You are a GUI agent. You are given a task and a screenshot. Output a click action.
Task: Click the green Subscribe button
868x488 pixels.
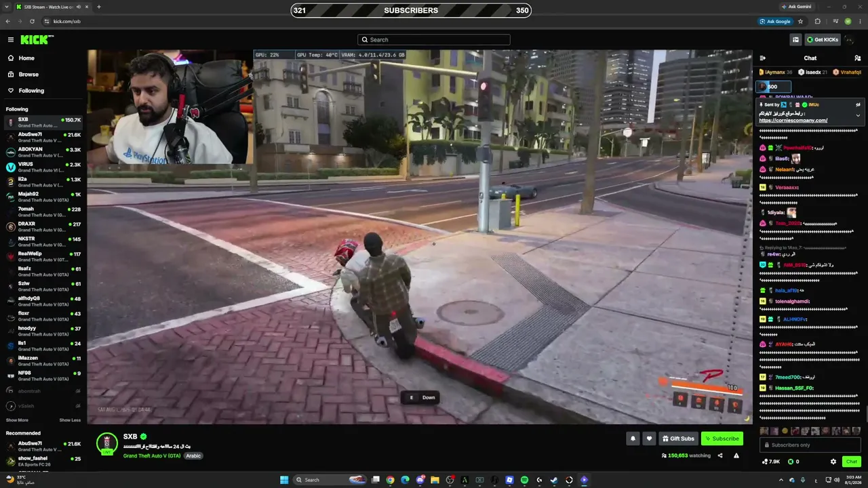click(x=722, y=439)
